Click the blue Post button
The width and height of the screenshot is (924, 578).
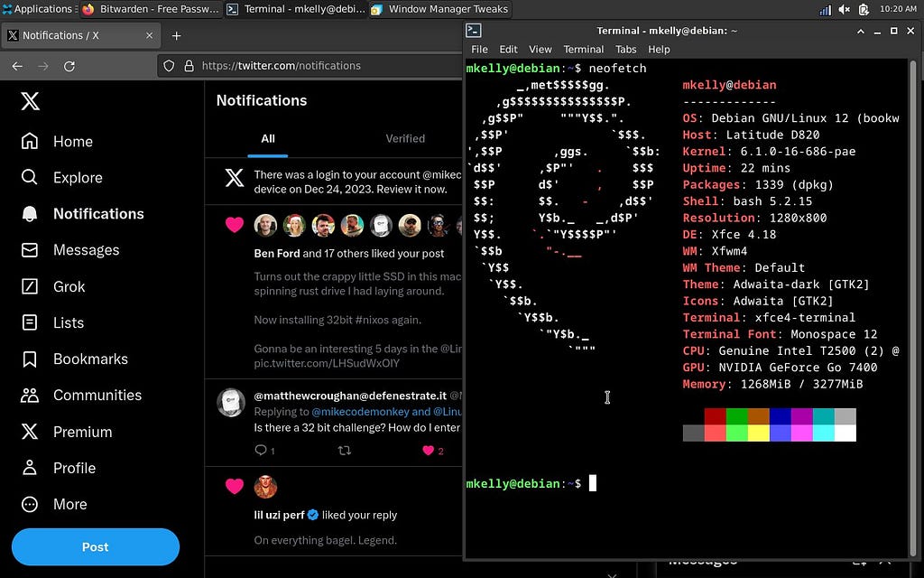96,546
